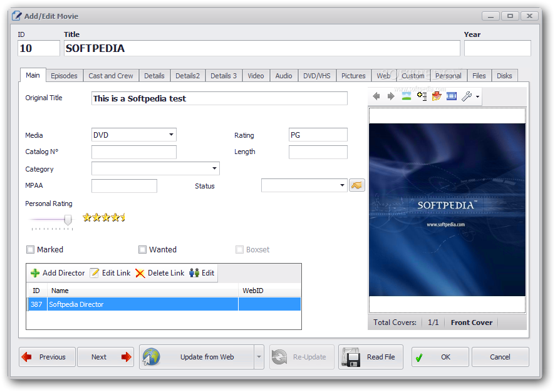This screenshot has width=555, height=392.
Task: Go to next cover using gray right arrow
Action: [391, 96]
